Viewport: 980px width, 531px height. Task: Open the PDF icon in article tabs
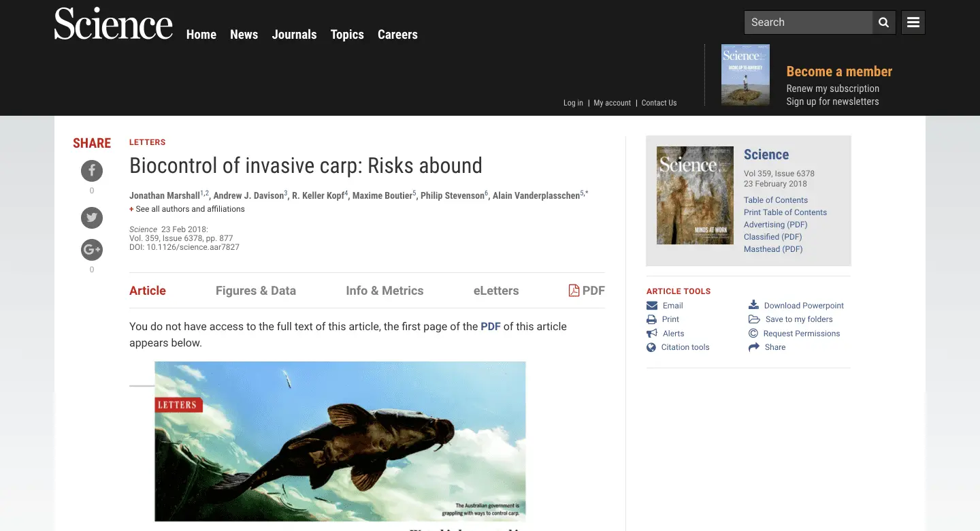574,291
